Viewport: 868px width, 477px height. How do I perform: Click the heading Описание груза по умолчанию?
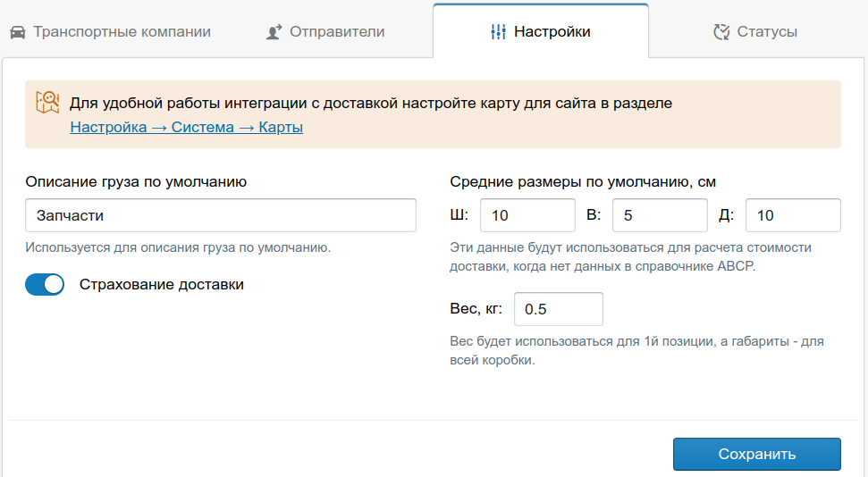coord(136,182)
